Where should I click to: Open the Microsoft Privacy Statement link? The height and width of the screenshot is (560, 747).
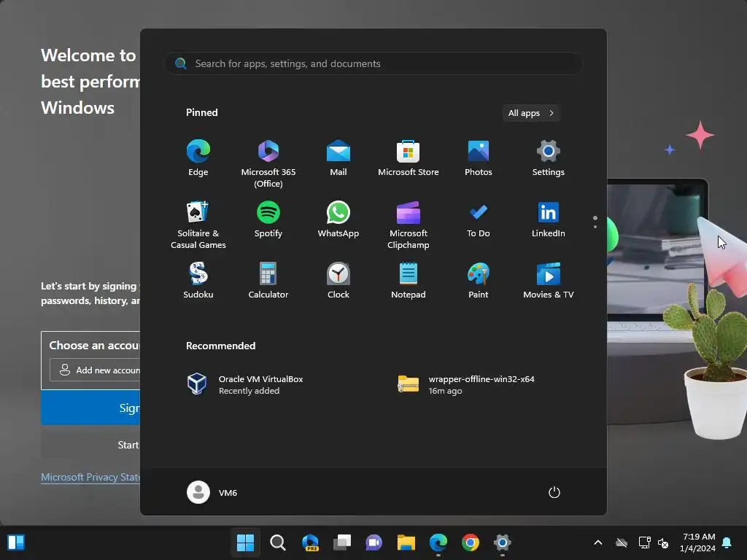click(x=90, y=477)
